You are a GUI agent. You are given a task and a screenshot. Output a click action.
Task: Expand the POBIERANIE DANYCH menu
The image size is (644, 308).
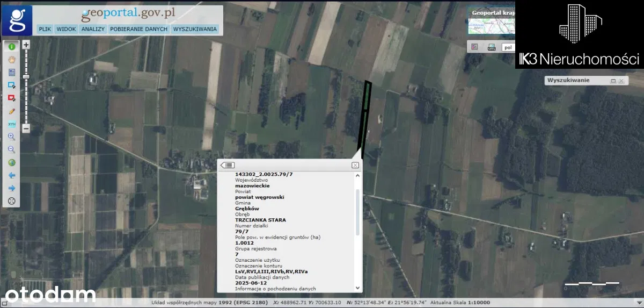coord(138,29)
